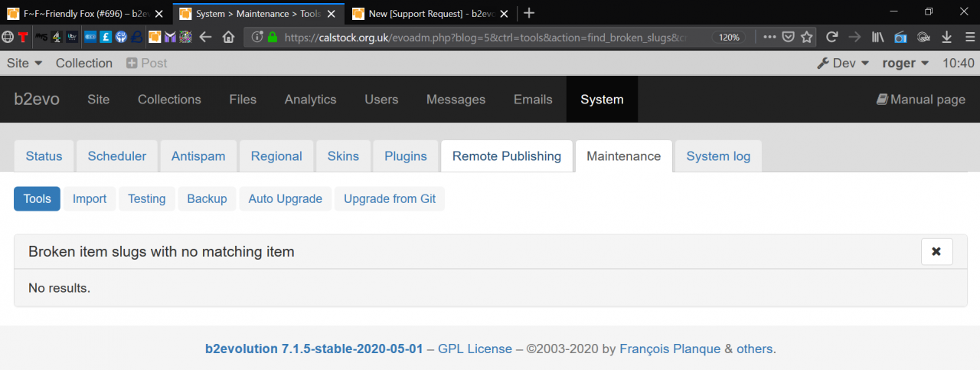Go back using the back arrow
This screenshot has width=980, height=370.
coord(205,37)
